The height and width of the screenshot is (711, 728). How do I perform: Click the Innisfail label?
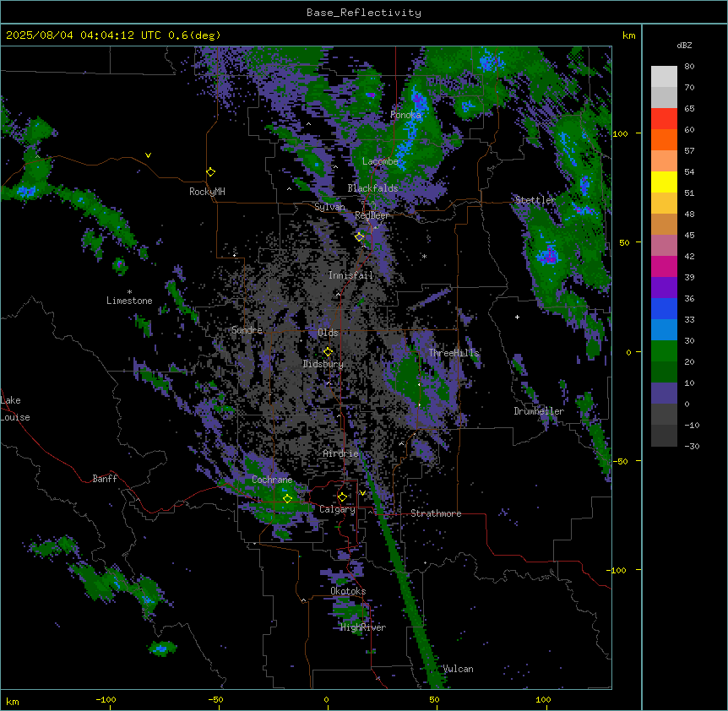pyautogui.click(x=350, y=275)
